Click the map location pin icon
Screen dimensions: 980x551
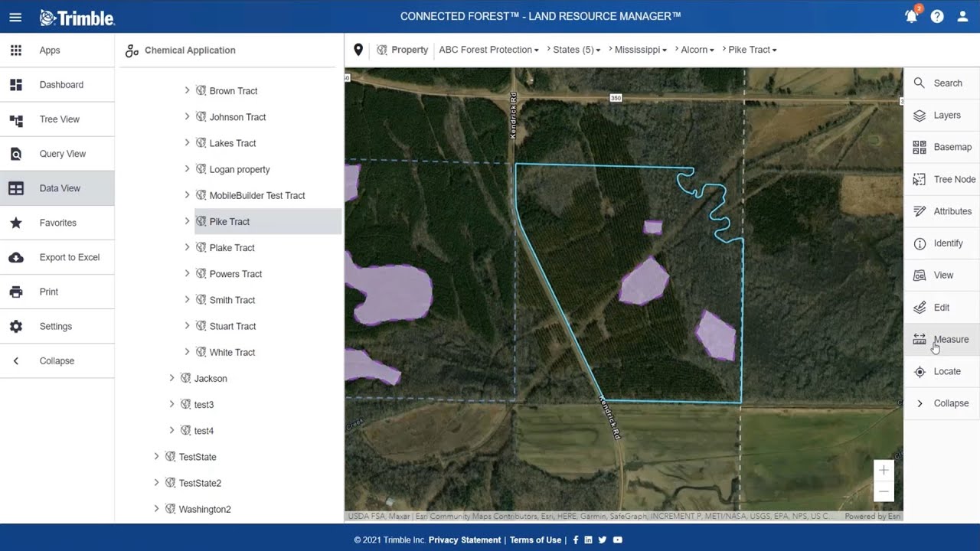click(358, 50)
